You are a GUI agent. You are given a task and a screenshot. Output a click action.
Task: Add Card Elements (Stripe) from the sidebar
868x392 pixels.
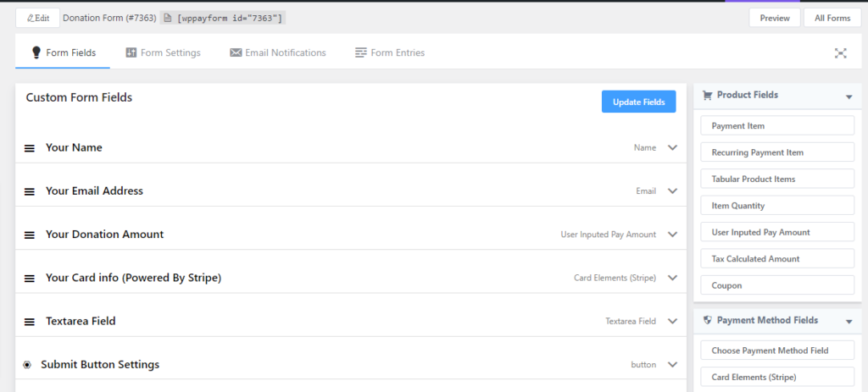(777, 377)
